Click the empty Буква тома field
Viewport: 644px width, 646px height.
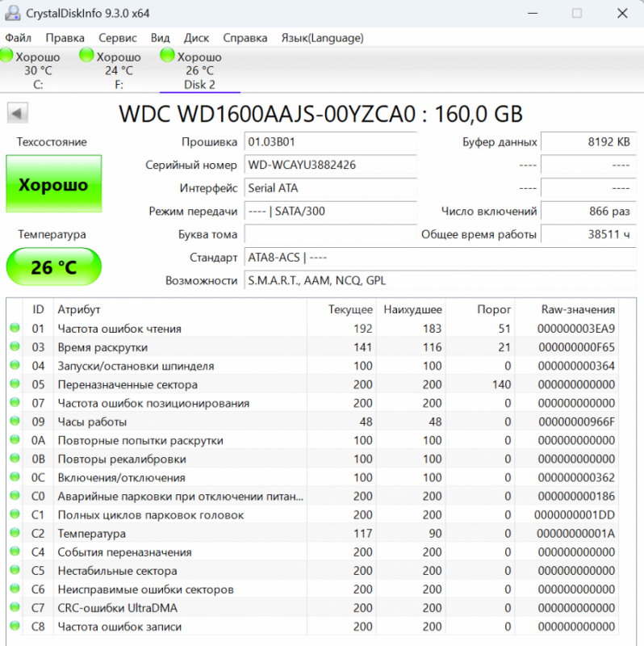(330, 234)
